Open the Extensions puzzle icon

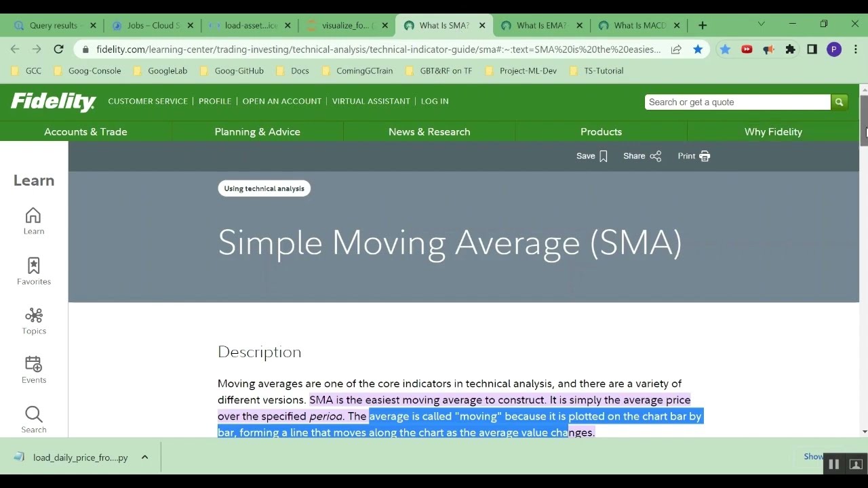click(x=790, y=49)
